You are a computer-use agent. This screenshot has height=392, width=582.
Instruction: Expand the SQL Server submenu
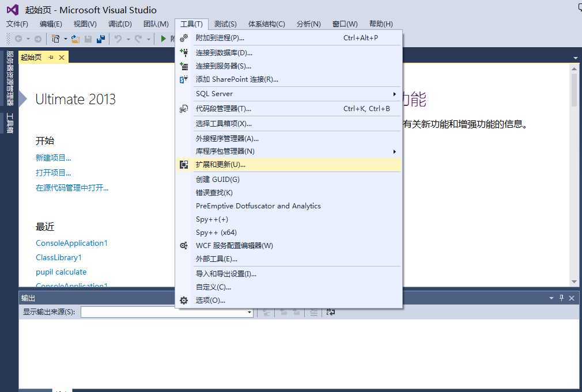point(394,94)
